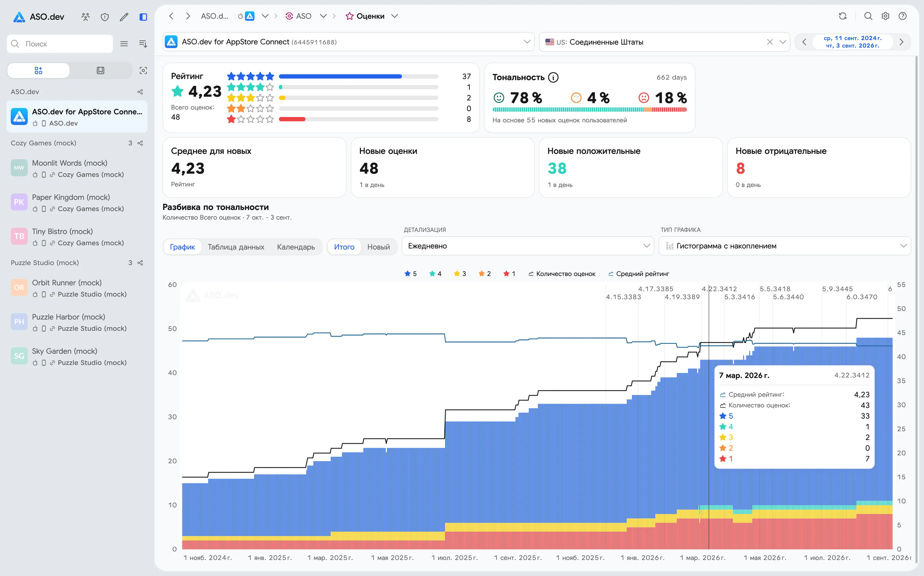Go to next date period arrow
Screen dimensions: 924x576
coord(901,42)
